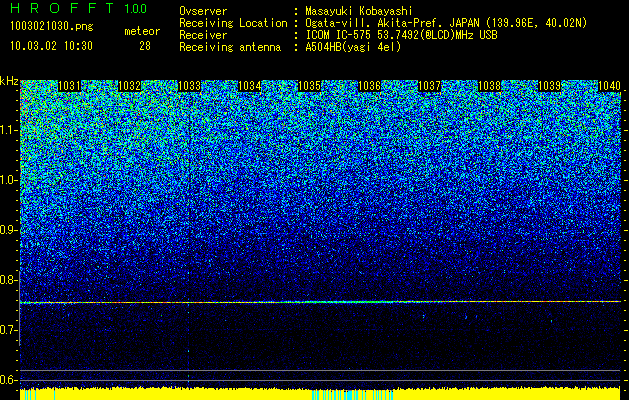Click the date stamp 10.03.02 10:30
629x400 pixels.
click(x=51, y=46)
